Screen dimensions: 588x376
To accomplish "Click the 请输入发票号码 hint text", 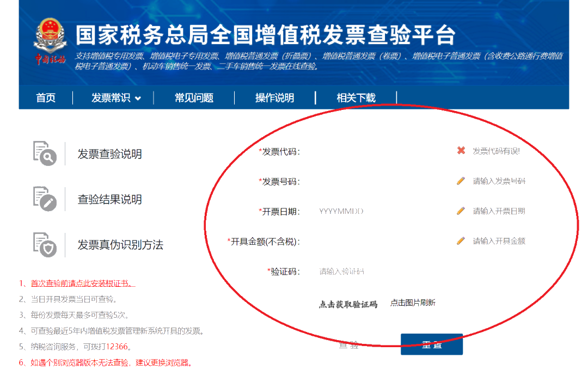I will coord(499,181).
